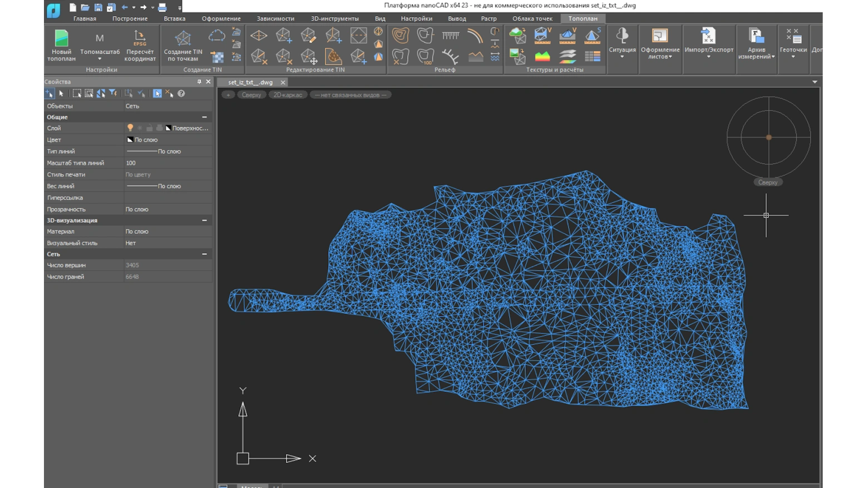This screenshot has width=868, height=488.
Task: Collapse the 3D-визуализация section
Action: tap(204, 220)
